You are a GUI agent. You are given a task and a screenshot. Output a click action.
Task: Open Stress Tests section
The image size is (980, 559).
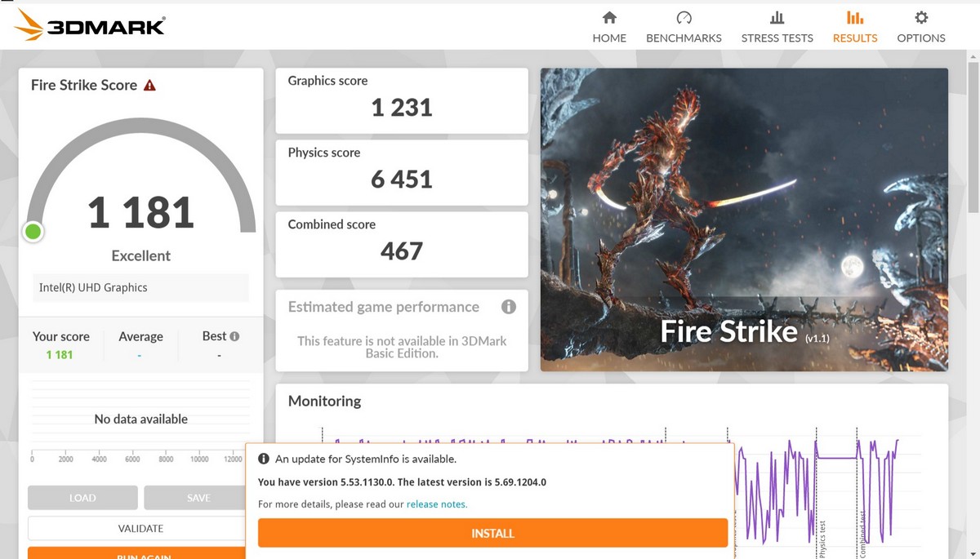click(777, 27)
